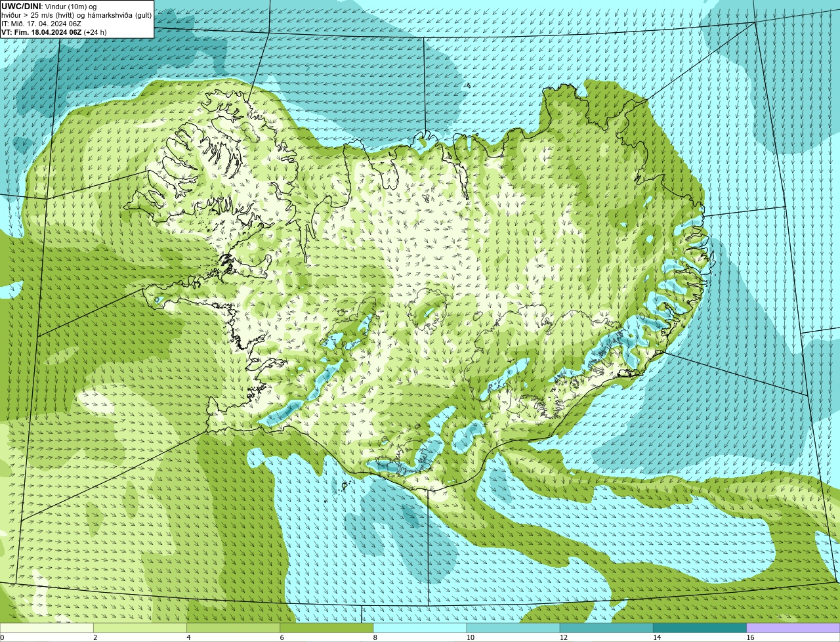The image size is (840, 642).
Task: Click the dark teal 14–16 m/s legend swatch
Action: (700, 628)
